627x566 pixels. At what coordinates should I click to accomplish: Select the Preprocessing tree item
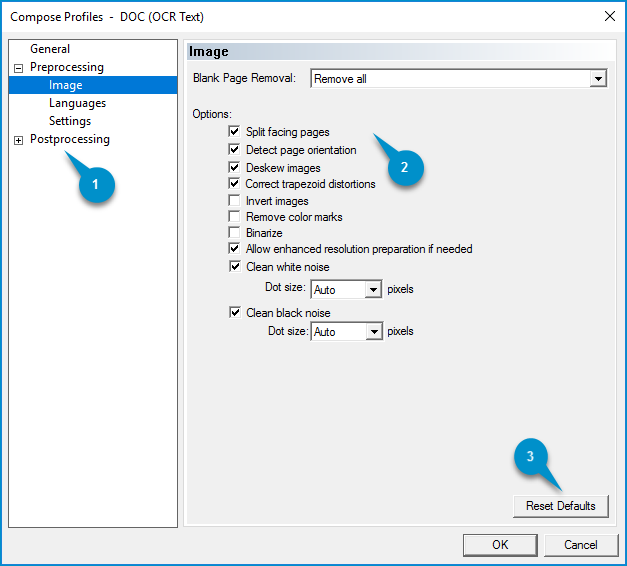(x=67, y=67)
